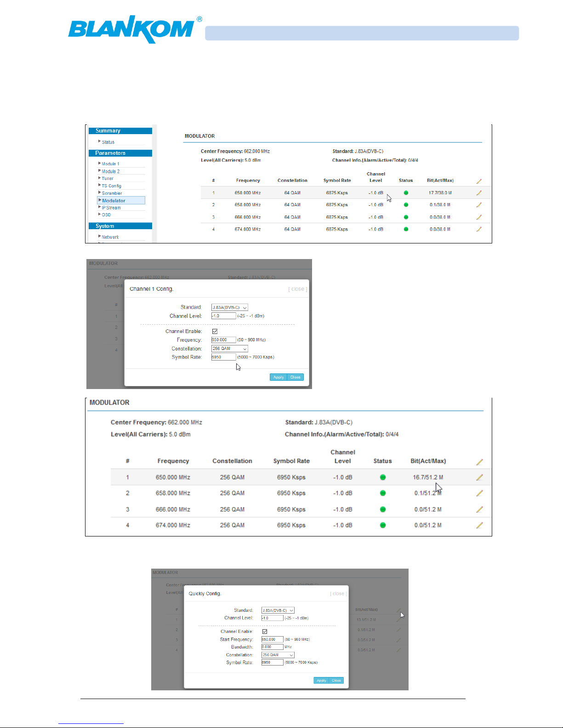The width and height of the screenshot is (563, 728).
Task: Click the Summary section header
Action: click(120, 131)
